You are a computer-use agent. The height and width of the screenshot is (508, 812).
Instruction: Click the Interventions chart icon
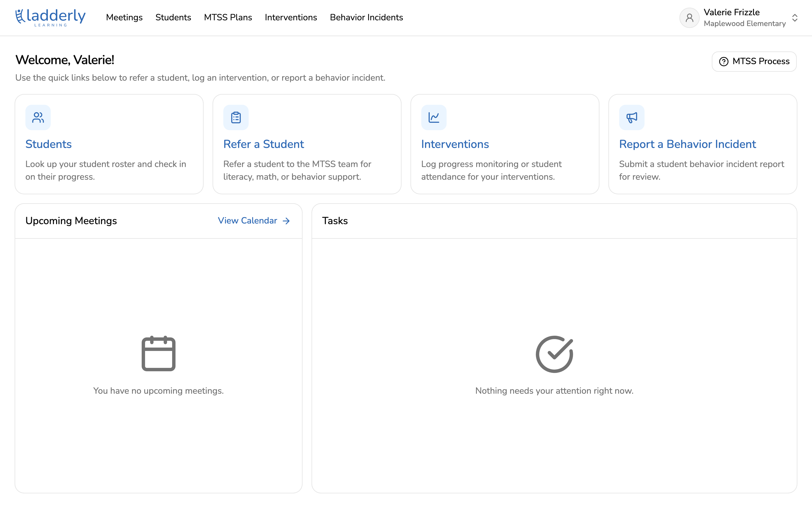point(434,118)
